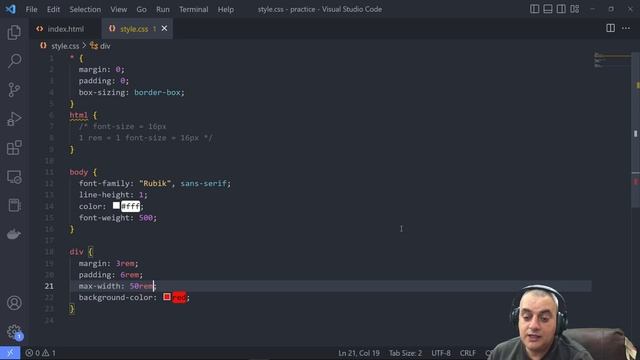Open the File menu
This screenshot has height=360, width=640.
31,9
